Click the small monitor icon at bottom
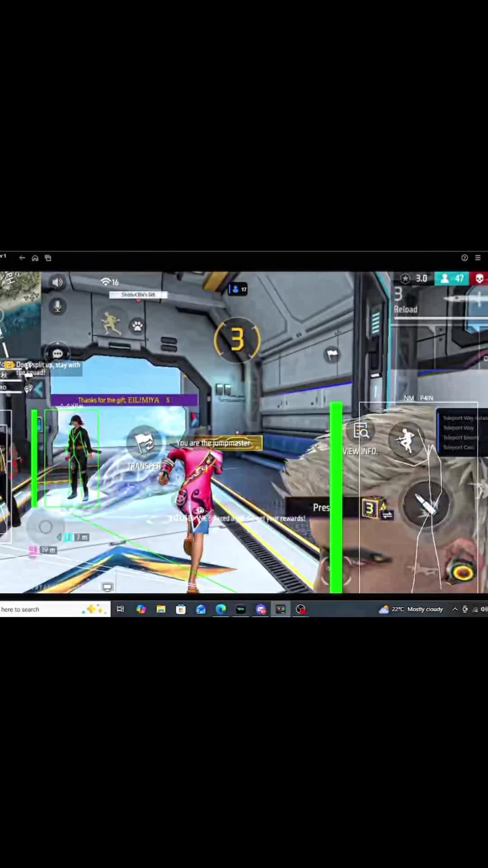This screenshot has width=488, height=868. (108, 587)
